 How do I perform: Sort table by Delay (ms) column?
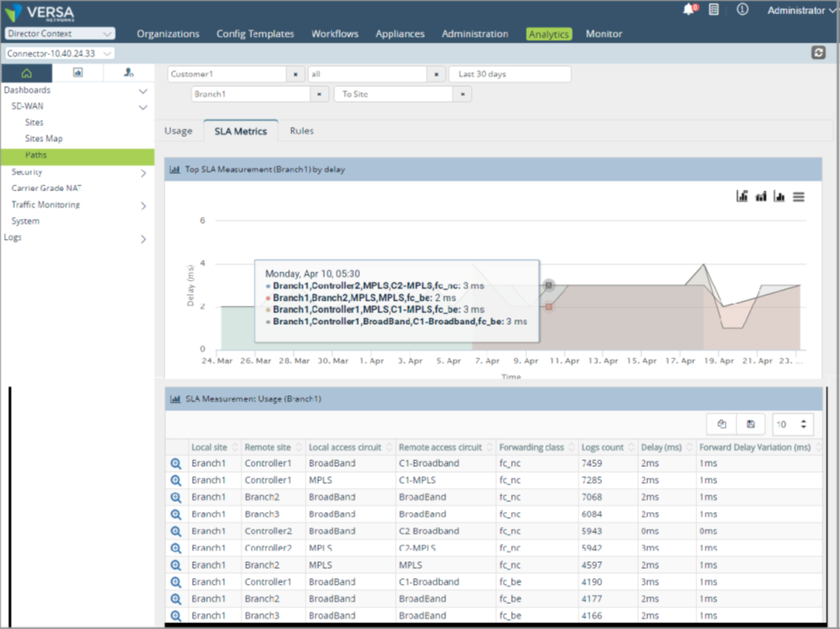tap(666, 448)
